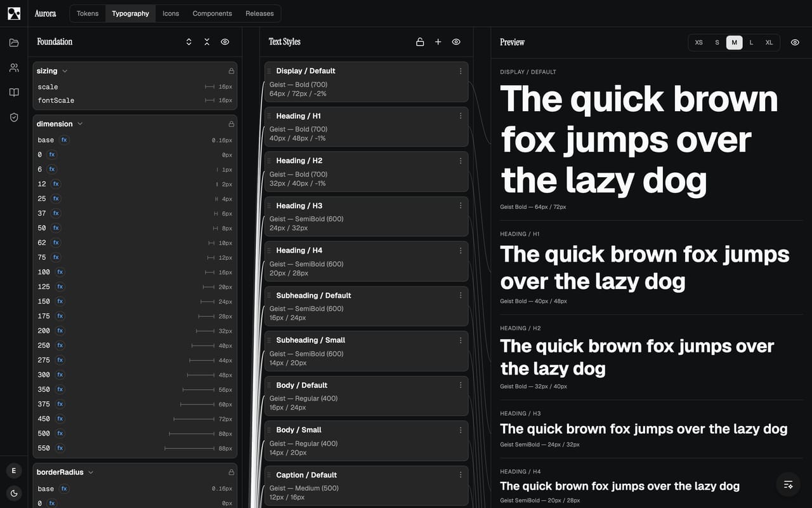This screenshot has height=508, width=812.
Task: Open the Subheading / Default options menu
Action: [461, 295]
